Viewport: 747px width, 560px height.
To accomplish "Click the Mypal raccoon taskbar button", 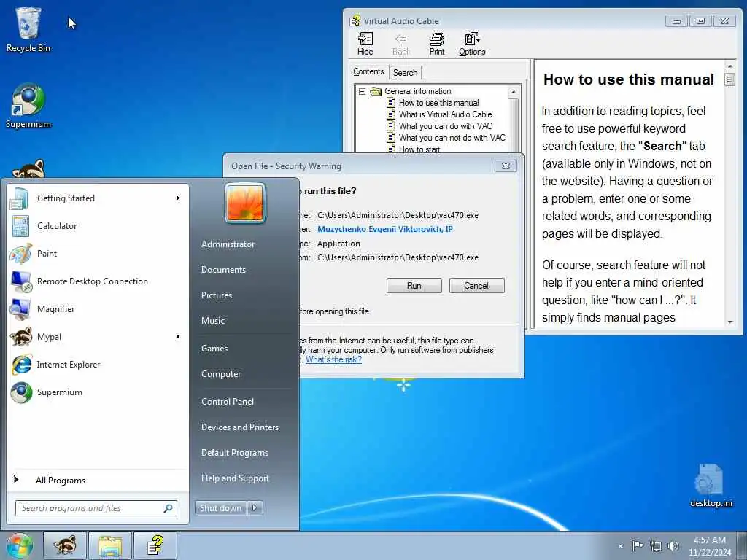I will pyautogui.click(x=65, y=545).
